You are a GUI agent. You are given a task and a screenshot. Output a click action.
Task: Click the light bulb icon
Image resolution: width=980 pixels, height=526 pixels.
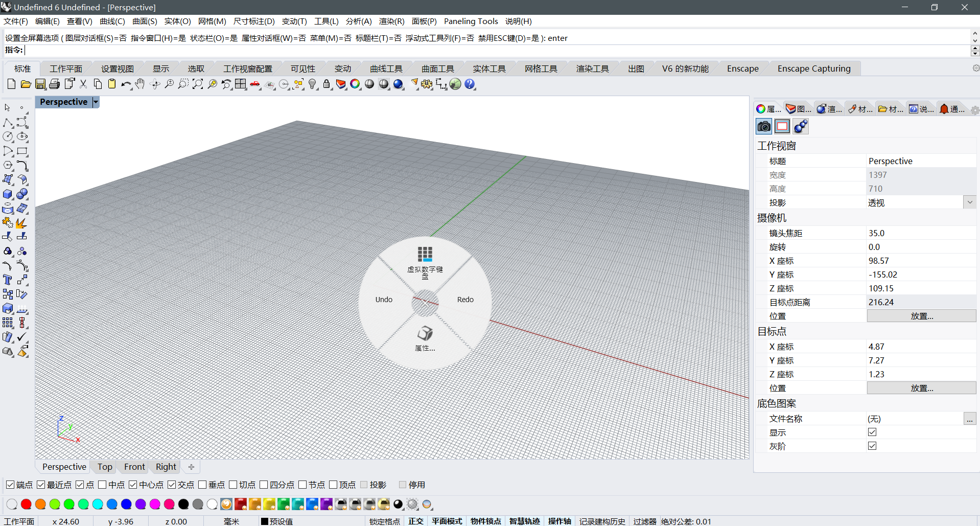click(x=313, y=84)
